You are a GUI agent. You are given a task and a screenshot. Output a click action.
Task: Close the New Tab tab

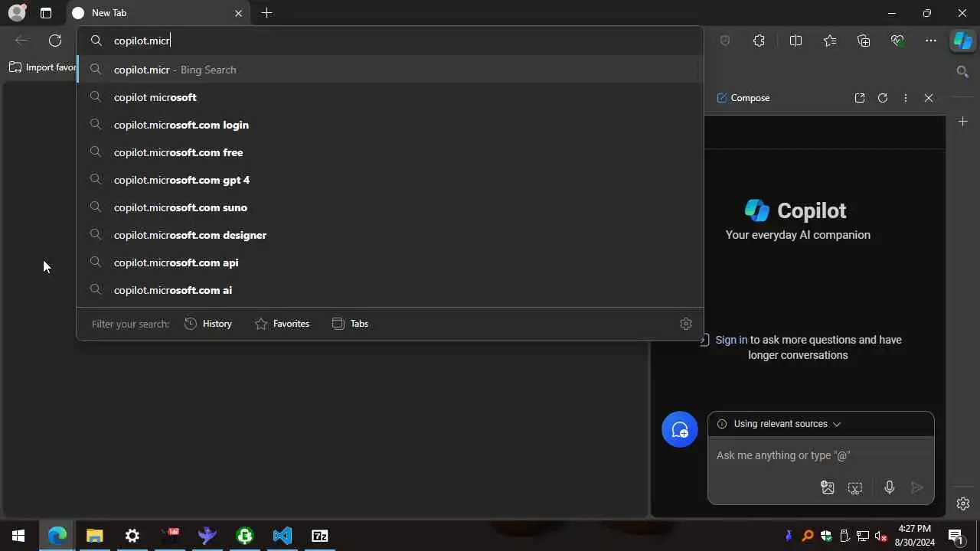pyautogui.click(x=238, y=13)
